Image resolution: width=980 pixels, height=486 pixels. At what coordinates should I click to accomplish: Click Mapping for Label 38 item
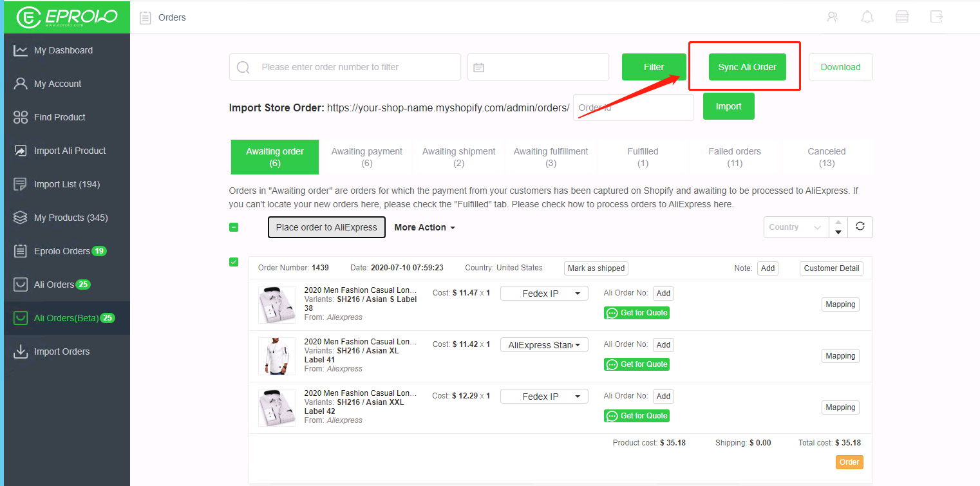(840, 304)
